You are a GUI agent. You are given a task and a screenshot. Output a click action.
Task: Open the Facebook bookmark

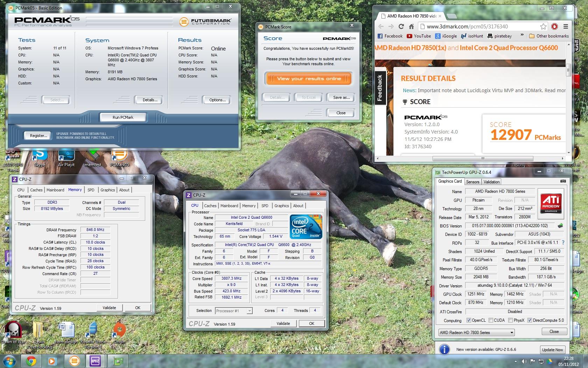[x=390, y=36]
